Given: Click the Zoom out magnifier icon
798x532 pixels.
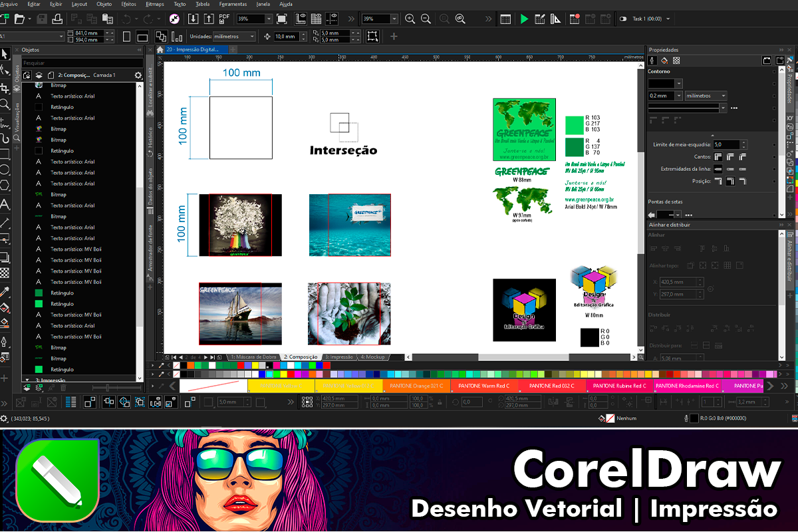Looking at the screenshot, I should 426,19.
